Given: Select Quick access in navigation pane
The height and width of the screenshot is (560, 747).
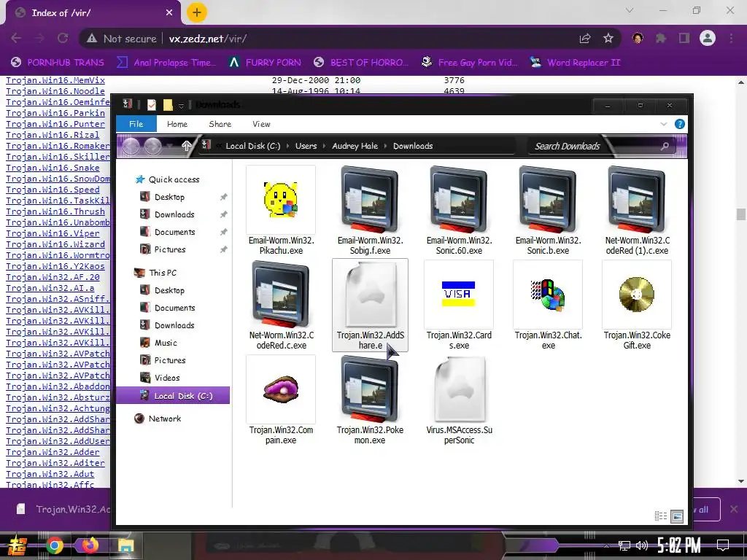Looking at the screenshot, I should [x=168, y=179].
